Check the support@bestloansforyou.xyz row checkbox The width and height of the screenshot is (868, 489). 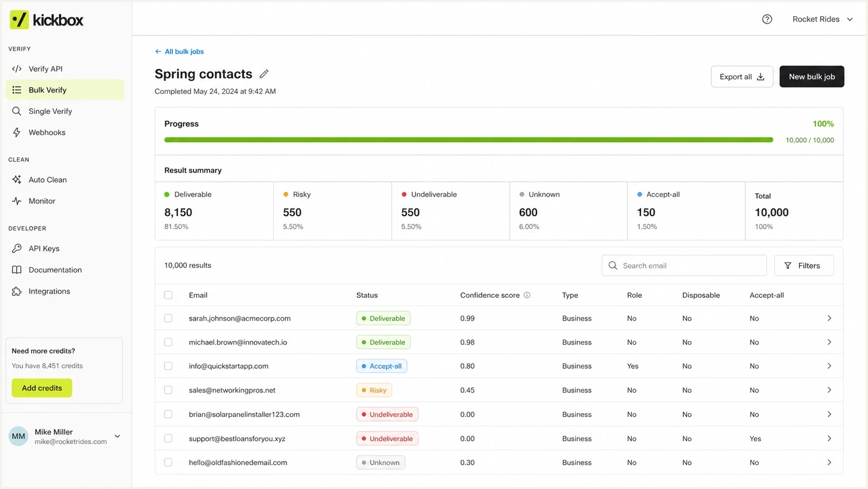click(168, 438)
